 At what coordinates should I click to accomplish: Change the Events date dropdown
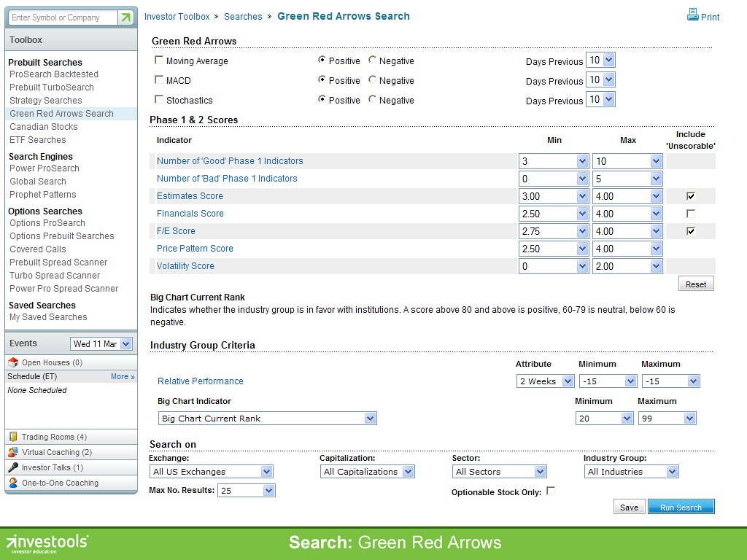coord(101,343)
